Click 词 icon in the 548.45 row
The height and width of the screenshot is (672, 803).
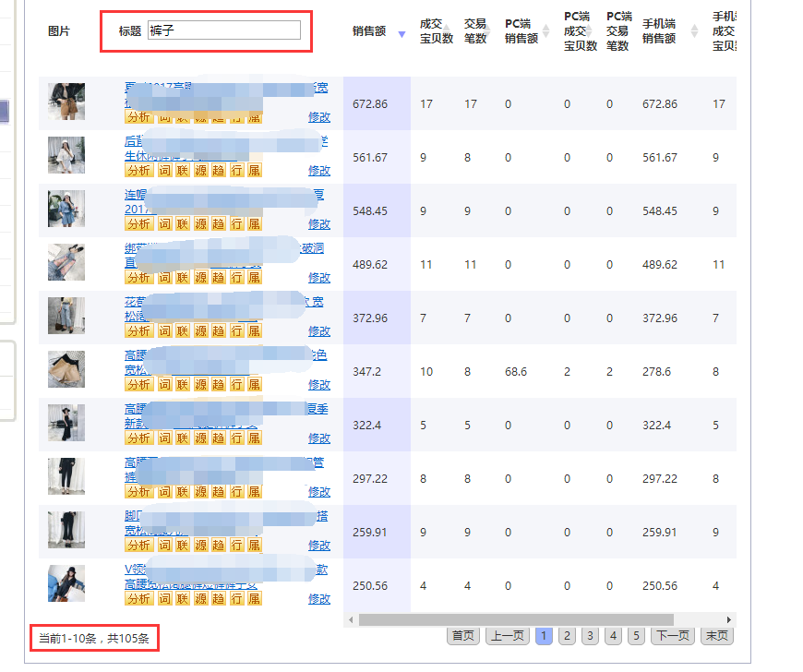[x=164, y=224]
